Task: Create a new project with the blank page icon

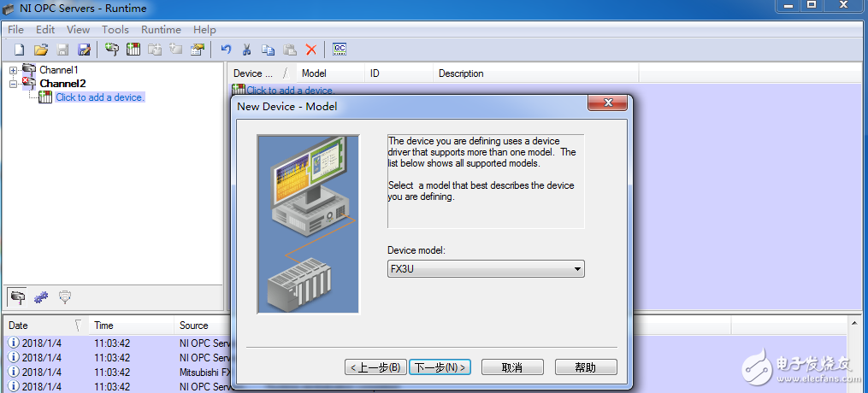Action: pos(20,50)
